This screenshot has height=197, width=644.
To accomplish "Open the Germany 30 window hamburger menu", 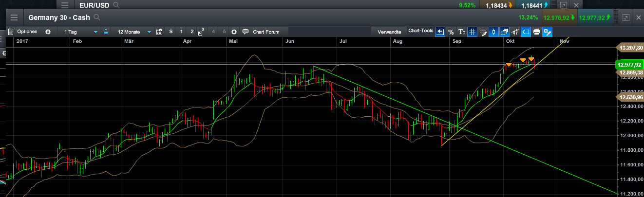I will (x=14, y=17).
